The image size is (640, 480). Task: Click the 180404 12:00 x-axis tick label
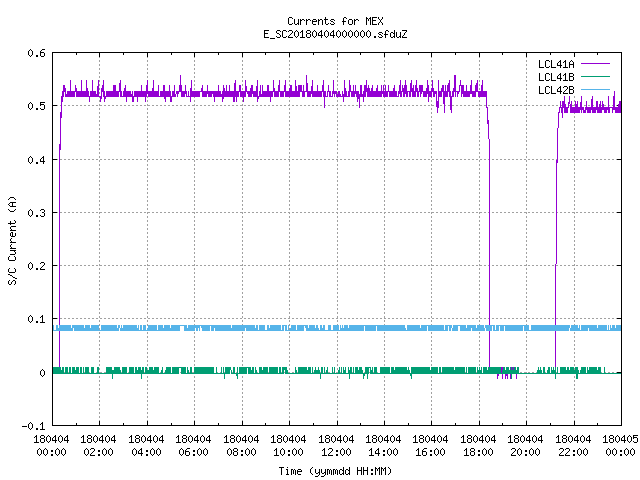click(336, 446)
